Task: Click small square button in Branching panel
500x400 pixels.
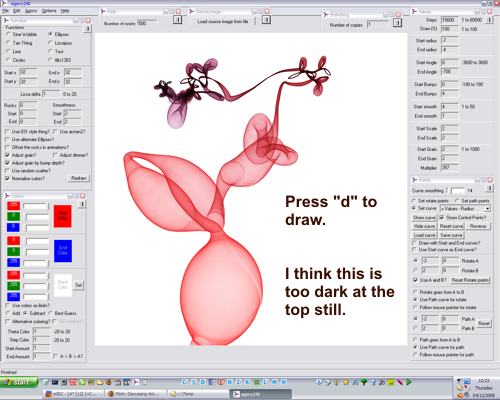Action: [x=397, y=23]
